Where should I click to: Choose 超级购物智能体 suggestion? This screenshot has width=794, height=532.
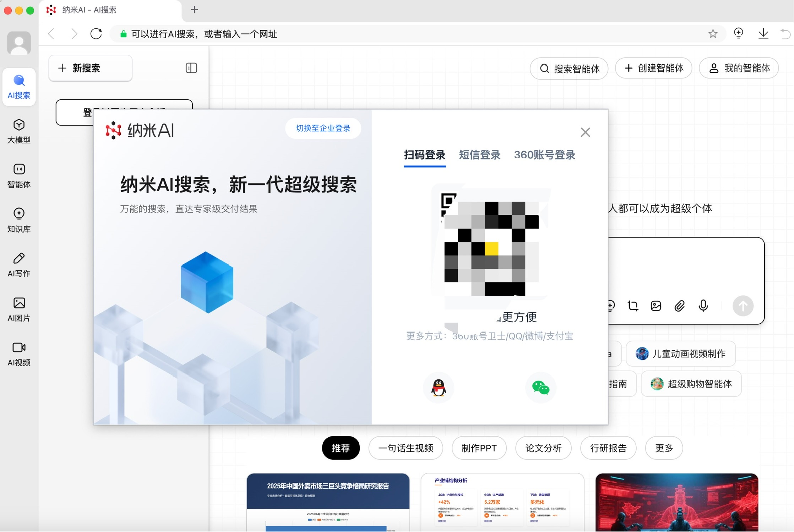point(691,384)
